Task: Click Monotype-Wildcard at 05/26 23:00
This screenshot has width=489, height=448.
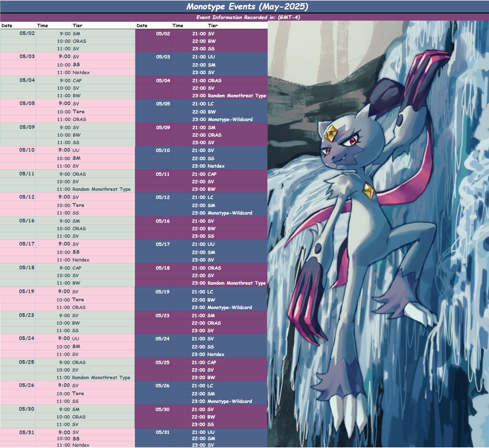Action: (230, 401)
